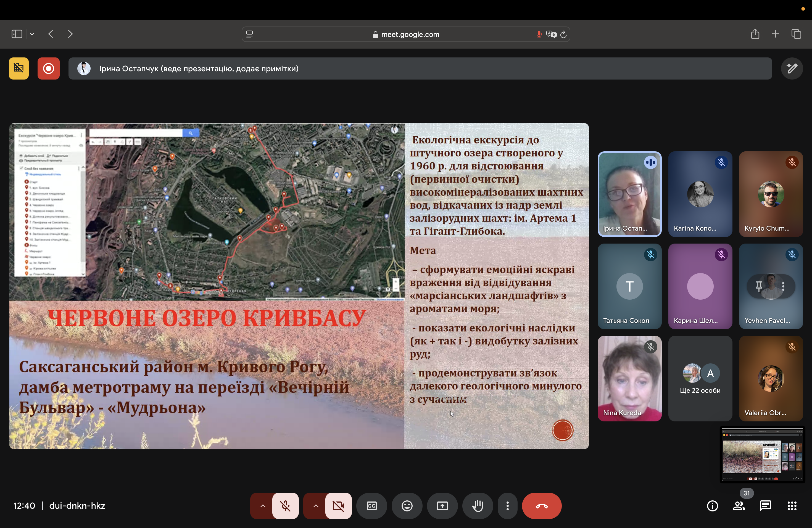Expand the video settings chevron

coord(316,506)
